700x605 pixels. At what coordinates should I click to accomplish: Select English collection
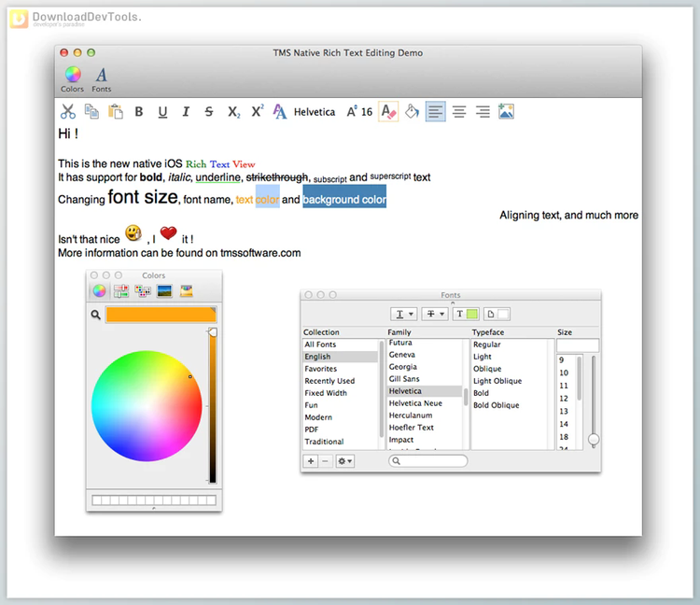(x=340, y=357)
